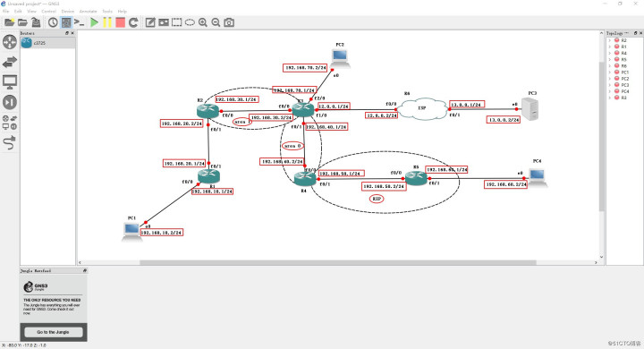
Task: Select router R4 on the canvas
Action: 305,178
